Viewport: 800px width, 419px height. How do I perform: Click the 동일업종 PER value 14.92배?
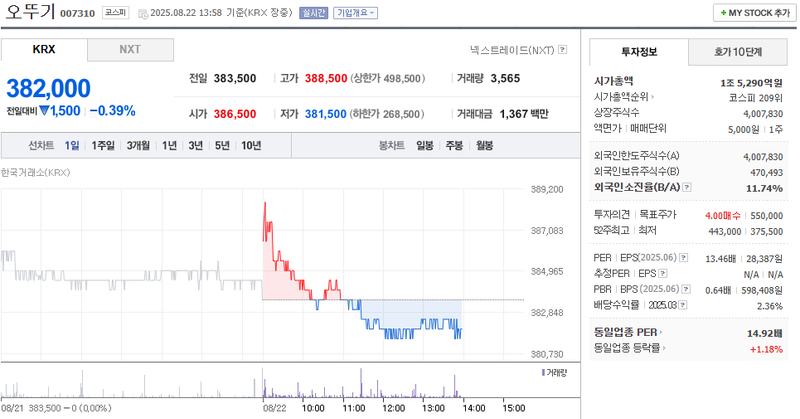(765, 333)
